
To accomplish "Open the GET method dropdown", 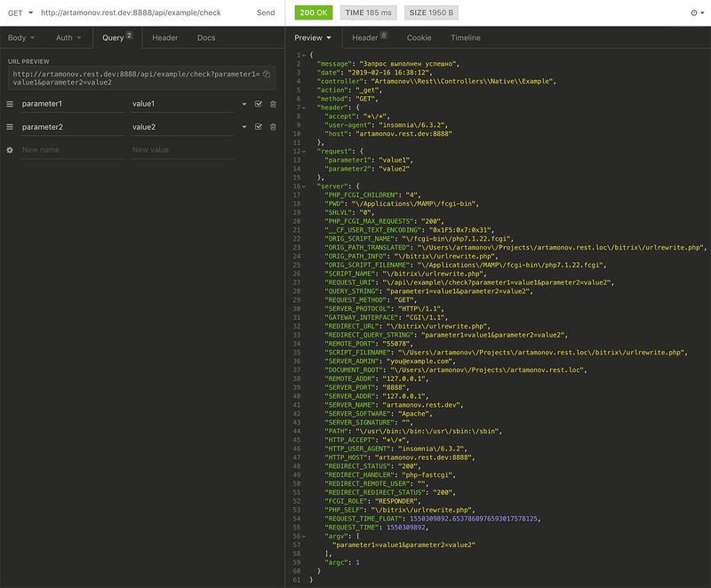I will coord(20,13).
